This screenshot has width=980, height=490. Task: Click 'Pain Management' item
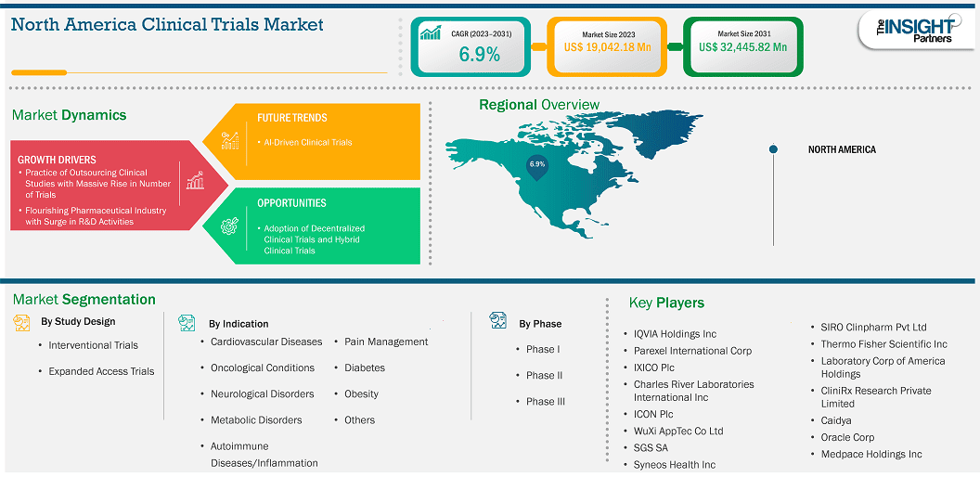386,342
